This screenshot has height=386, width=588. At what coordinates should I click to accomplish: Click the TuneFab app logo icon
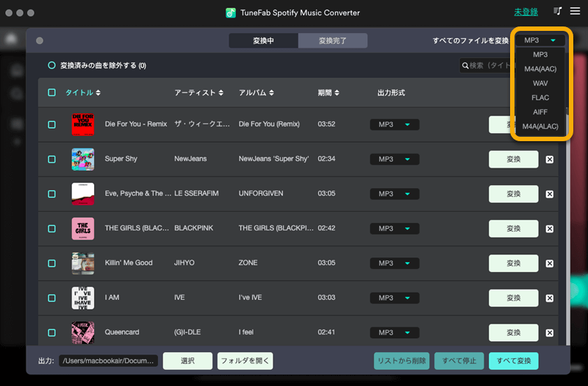click(x=231, y=12)
